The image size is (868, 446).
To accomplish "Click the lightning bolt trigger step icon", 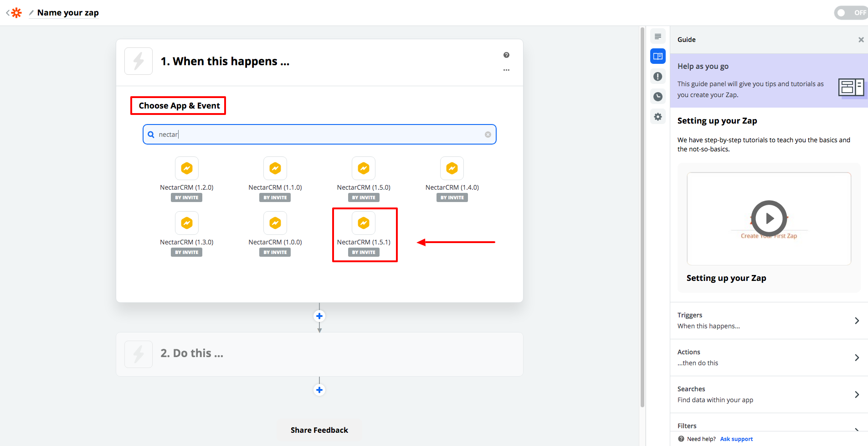I will click(139, 61).
